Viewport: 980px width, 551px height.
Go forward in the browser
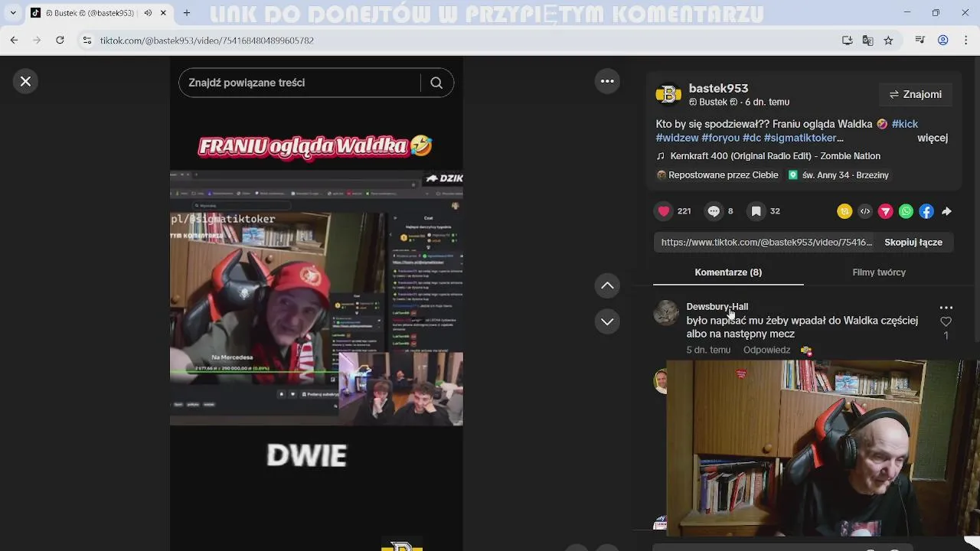(37, 41)
